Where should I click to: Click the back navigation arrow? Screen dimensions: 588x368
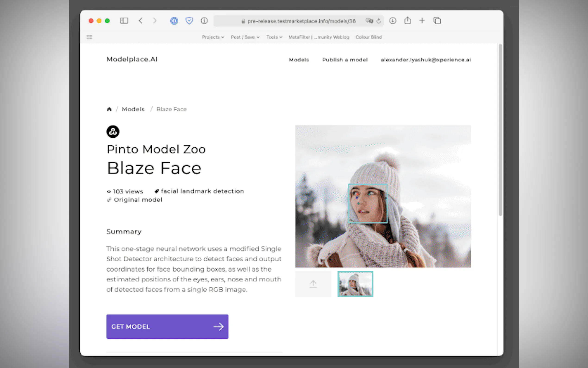pos(141,21)
